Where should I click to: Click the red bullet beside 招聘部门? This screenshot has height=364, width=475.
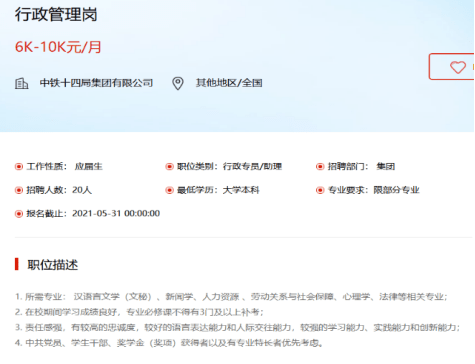[320, 166]
